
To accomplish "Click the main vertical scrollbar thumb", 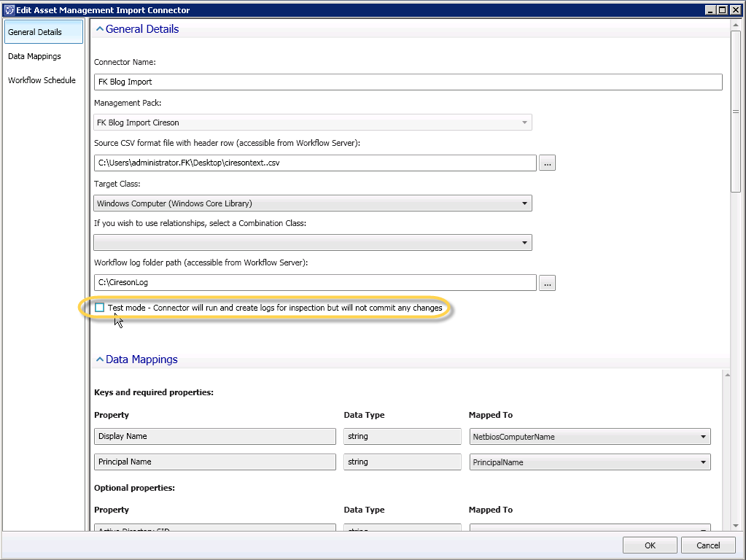I will 736,112.
